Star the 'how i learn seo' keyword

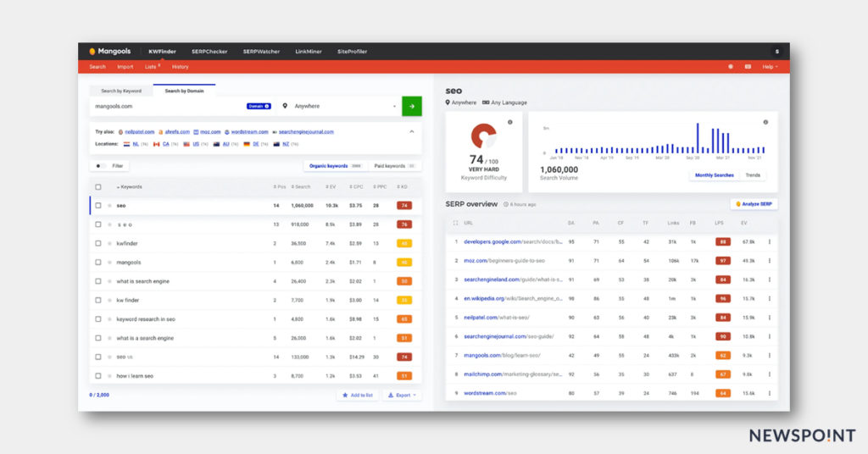(109, 376)
